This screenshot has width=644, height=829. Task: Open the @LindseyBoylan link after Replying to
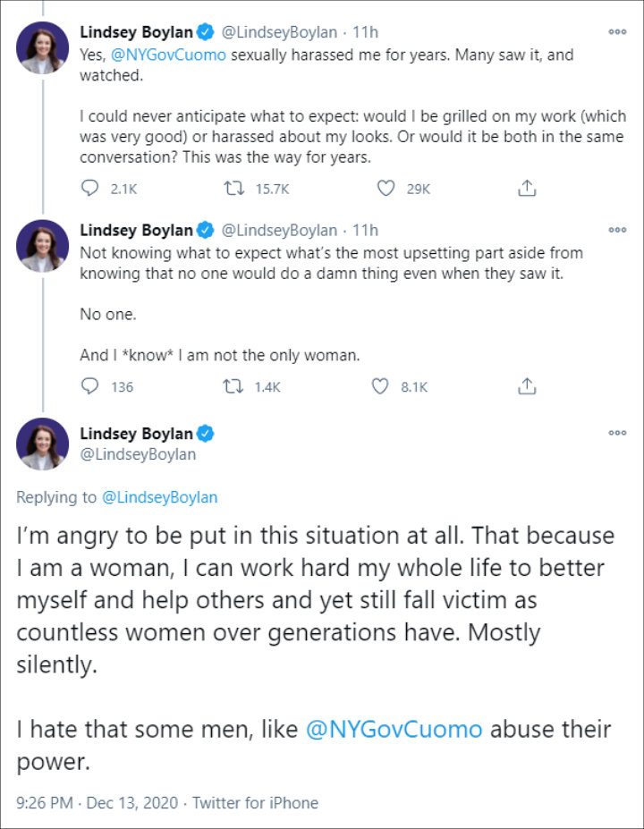pos(159,497)
